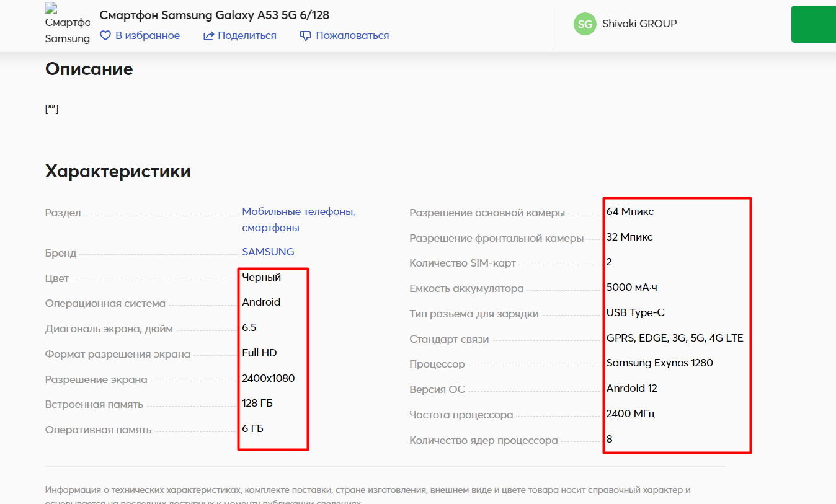This screenshot has height=504, width=836.
Task: Select the 2400 МГц frequency value
Action: (631, 413)
